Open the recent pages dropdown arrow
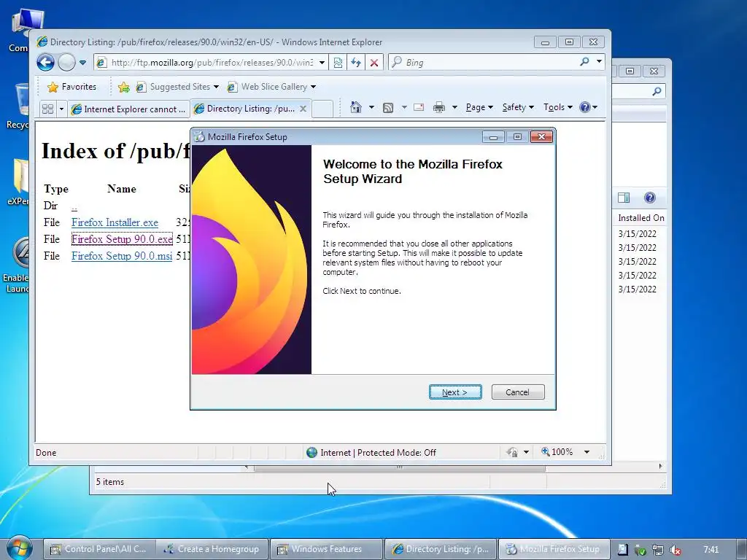Viewport: 747px width, 560px height. (82, 63)
